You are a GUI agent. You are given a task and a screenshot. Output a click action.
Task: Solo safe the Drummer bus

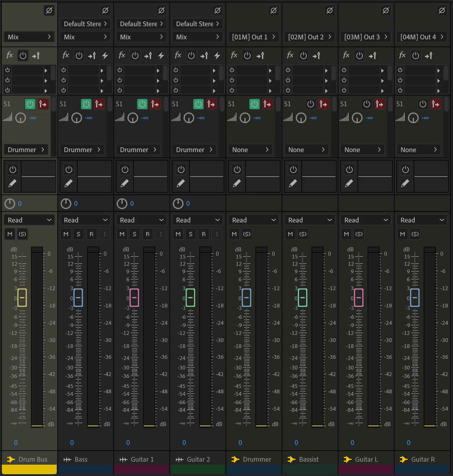pos(247,234)
